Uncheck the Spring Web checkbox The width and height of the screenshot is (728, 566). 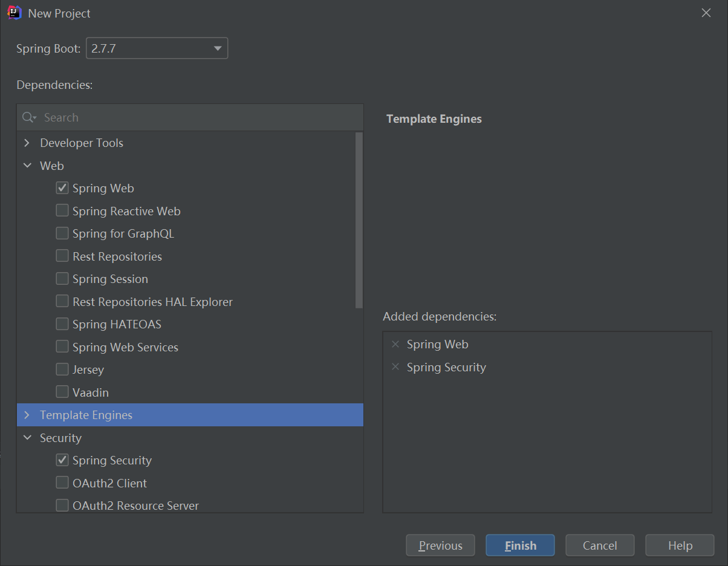[62, 188]
